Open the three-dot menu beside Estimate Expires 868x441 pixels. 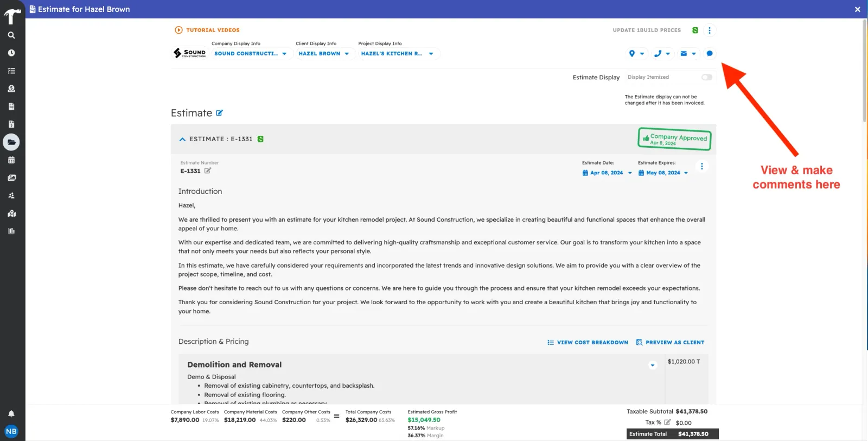[x=702, y=167]
